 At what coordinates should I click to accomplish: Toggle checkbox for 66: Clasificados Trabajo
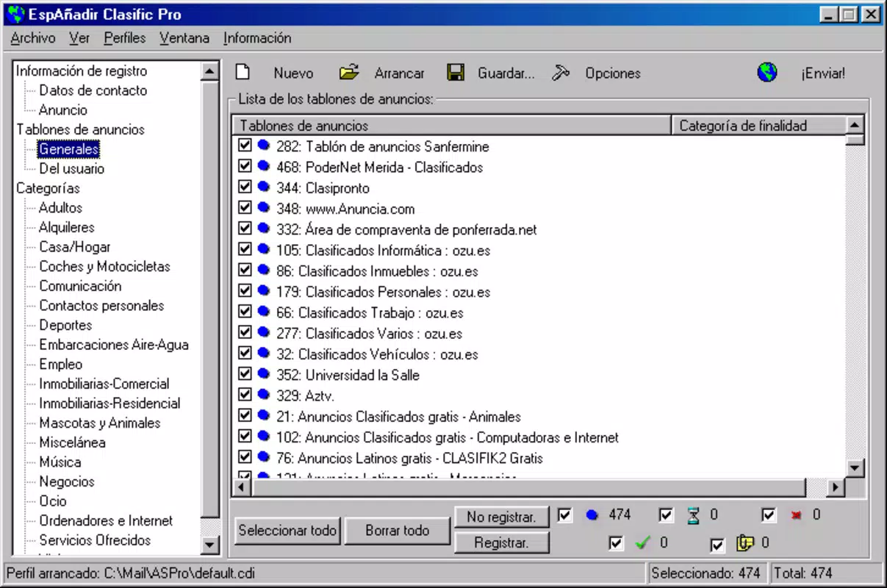pos(245,312)
